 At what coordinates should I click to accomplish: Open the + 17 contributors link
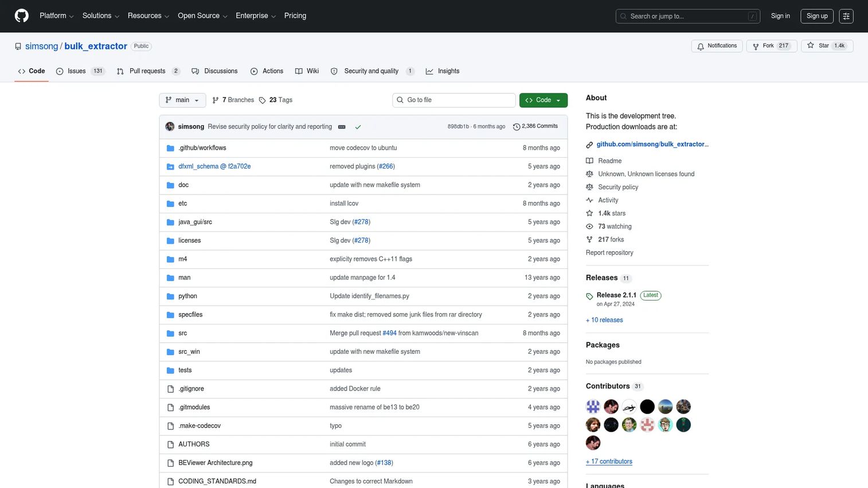609,462
